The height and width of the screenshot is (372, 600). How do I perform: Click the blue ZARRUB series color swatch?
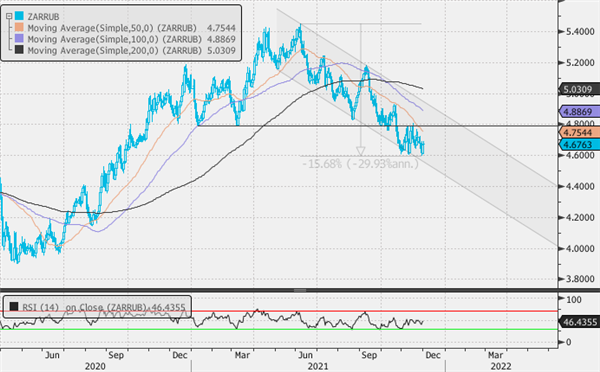[19, 16]
